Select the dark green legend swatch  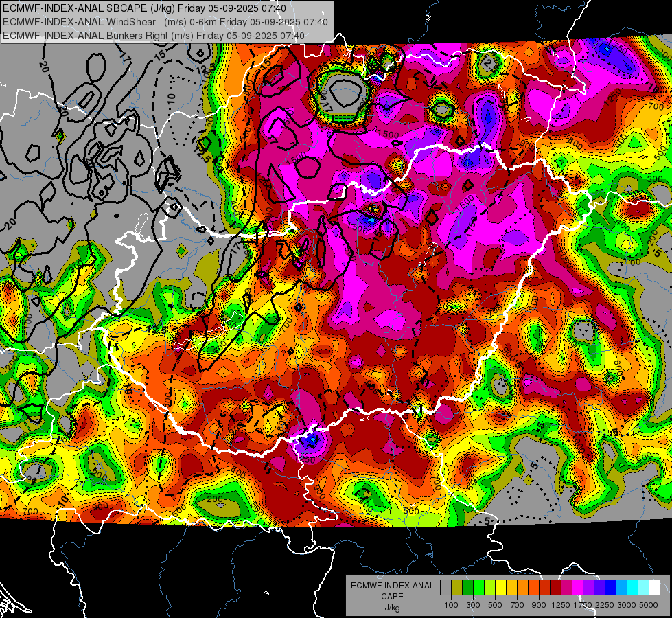pos(467,587)
